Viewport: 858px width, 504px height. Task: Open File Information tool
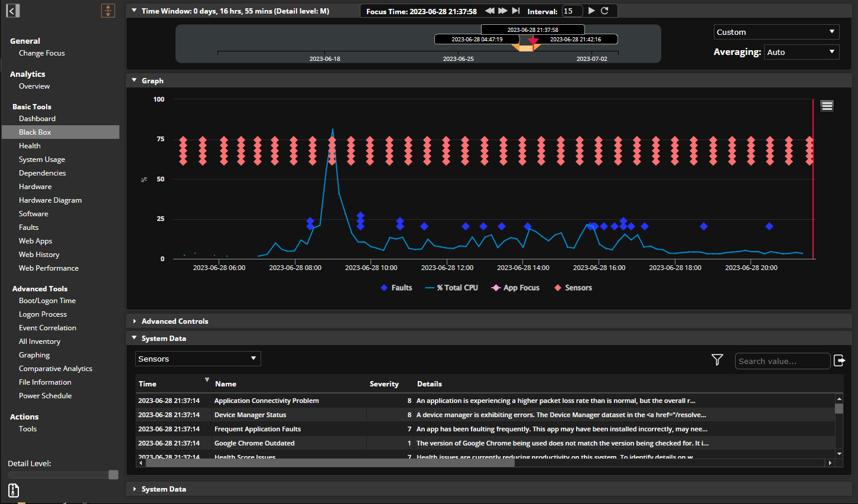45,382
